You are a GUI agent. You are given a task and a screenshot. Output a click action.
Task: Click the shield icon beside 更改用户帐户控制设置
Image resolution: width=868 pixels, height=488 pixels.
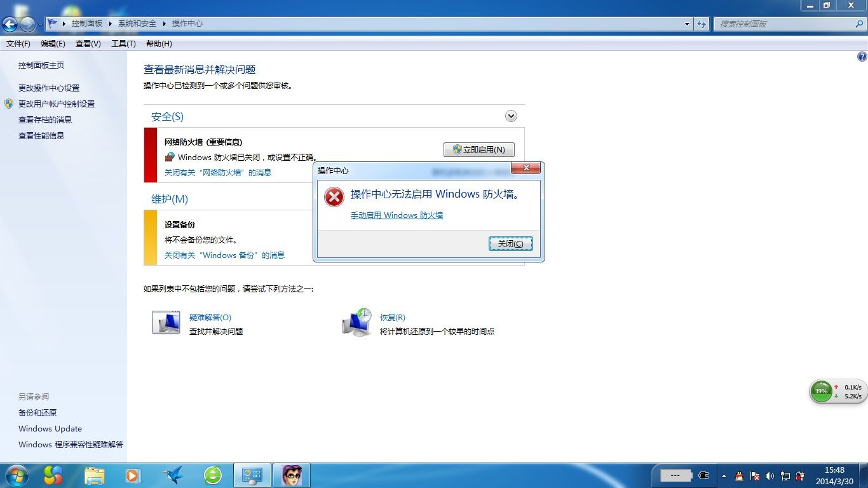(x=9, y=104)
